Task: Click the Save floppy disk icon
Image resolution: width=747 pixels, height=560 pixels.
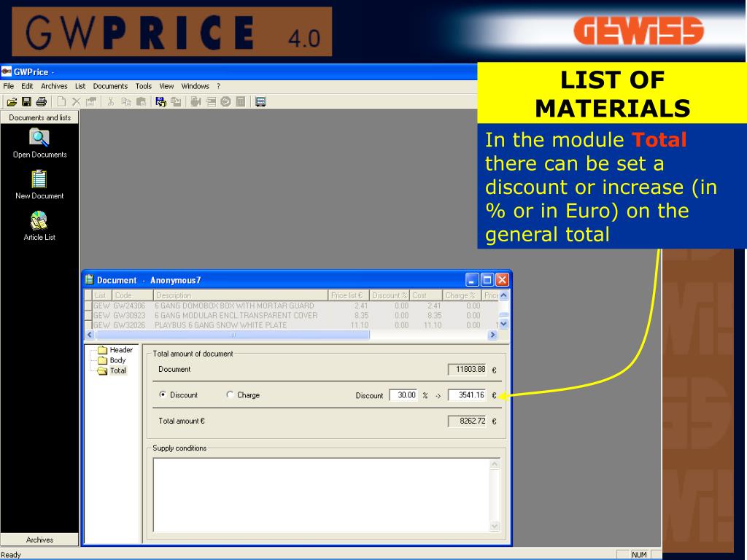Action: (x=27, y=101)
